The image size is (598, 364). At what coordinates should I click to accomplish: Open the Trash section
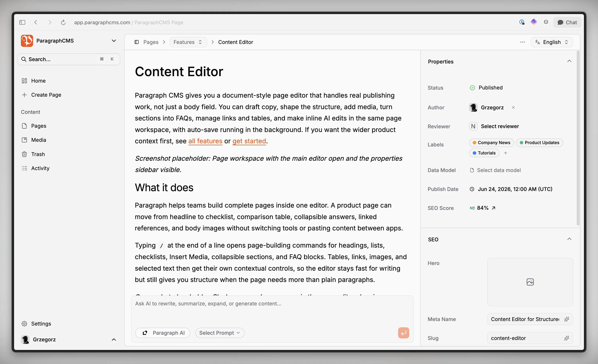[38, 154]
